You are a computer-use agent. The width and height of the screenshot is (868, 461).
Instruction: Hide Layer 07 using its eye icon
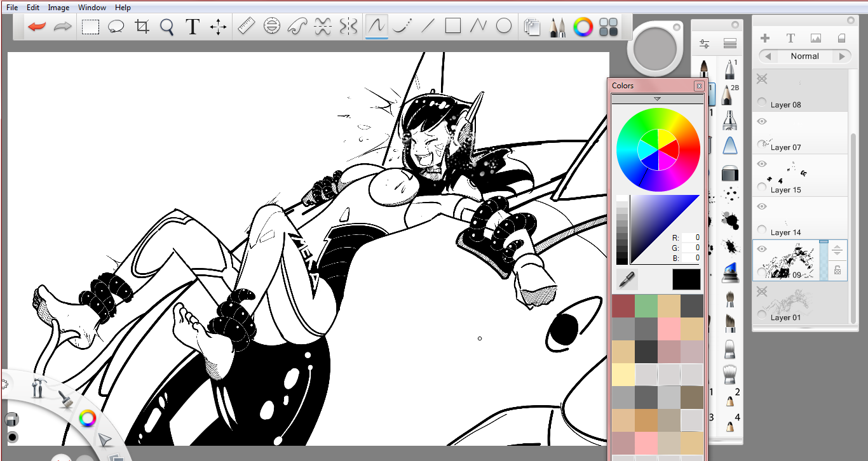[x=762, y=121]
